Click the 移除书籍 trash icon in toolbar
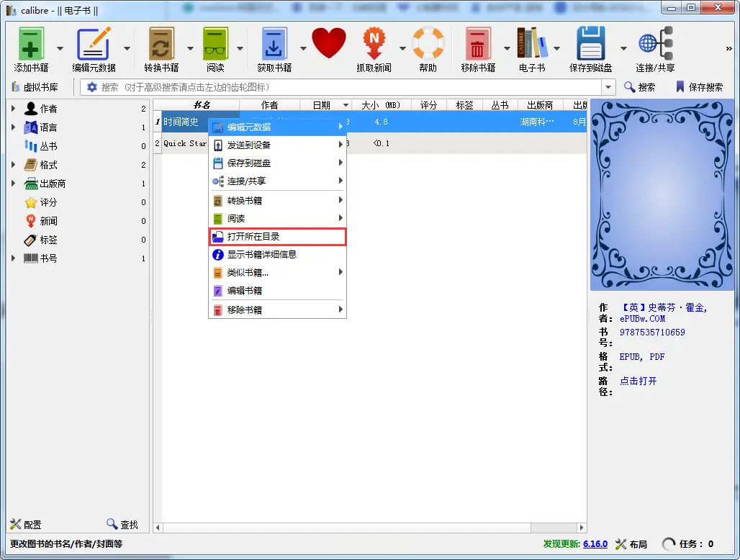 (x=478, y=43)
